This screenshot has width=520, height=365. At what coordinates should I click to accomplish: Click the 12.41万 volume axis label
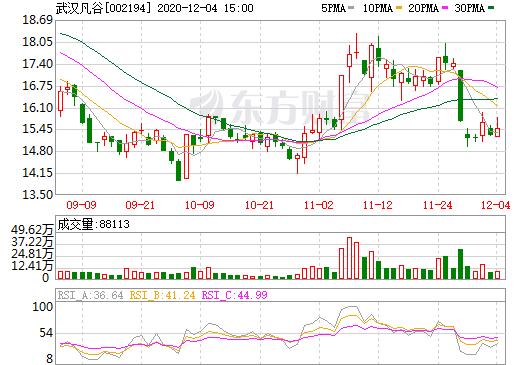point(32,266)
